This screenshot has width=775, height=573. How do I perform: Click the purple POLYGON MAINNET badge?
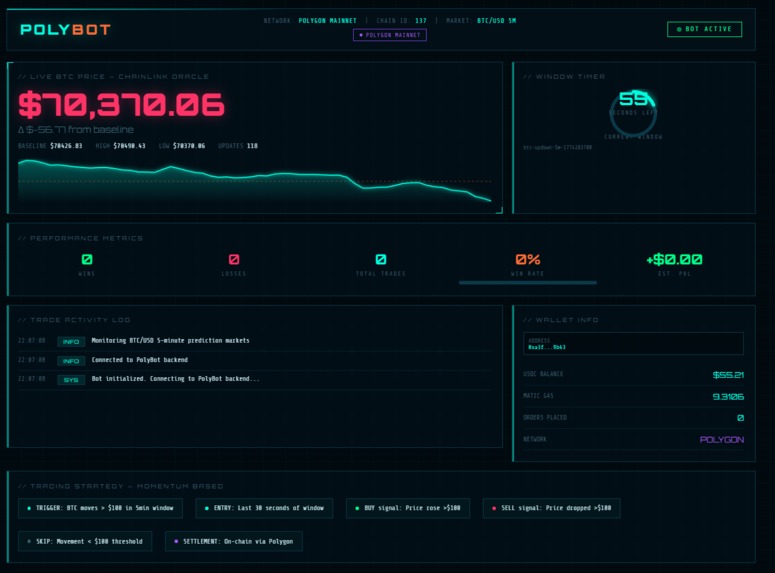pyautogui.click(x=389, y=35)
